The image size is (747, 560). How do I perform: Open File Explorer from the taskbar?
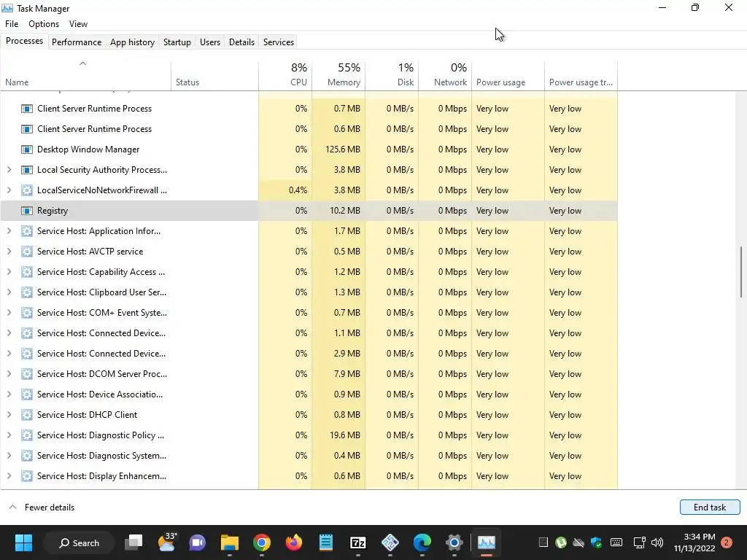(x=230, y=542)
